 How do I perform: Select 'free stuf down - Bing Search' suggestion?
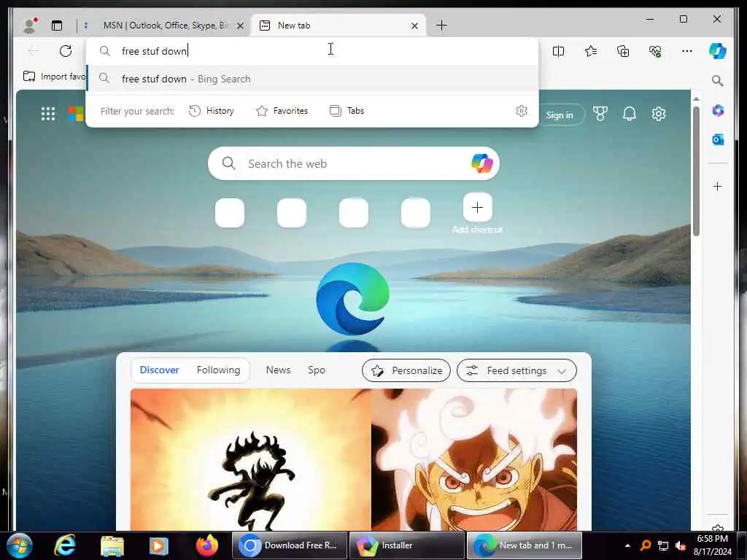[x=312, y=79]
